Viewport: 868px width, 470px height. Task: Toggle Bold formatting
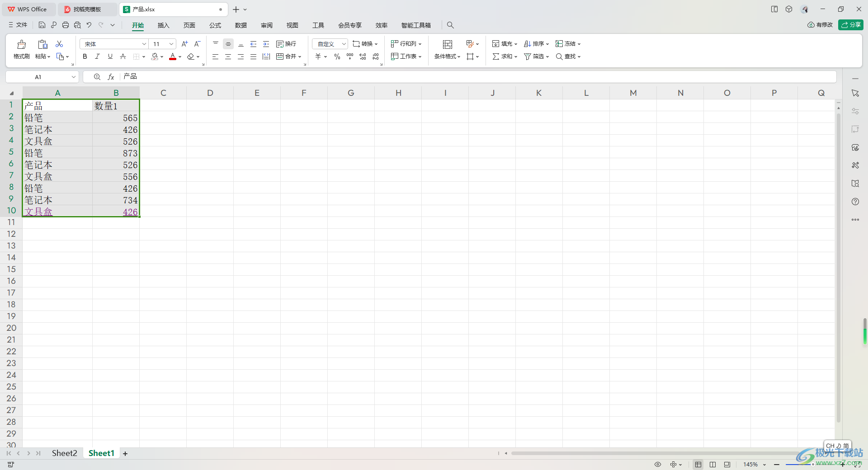[85, 56]
